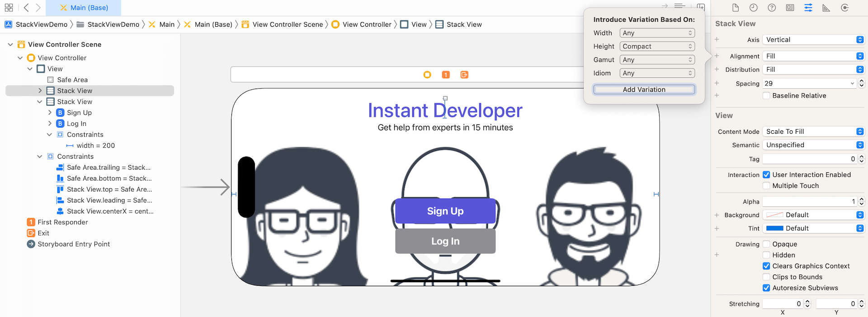Click the Exit icon in scene dock
The height and width of the screenshot is (317, 868).
point(464,75)
